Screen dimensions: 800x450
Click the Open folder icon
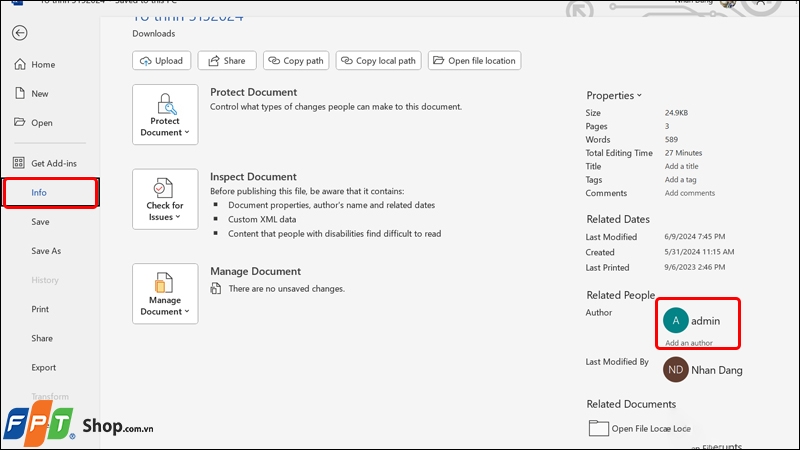click(x=18, y=123)
